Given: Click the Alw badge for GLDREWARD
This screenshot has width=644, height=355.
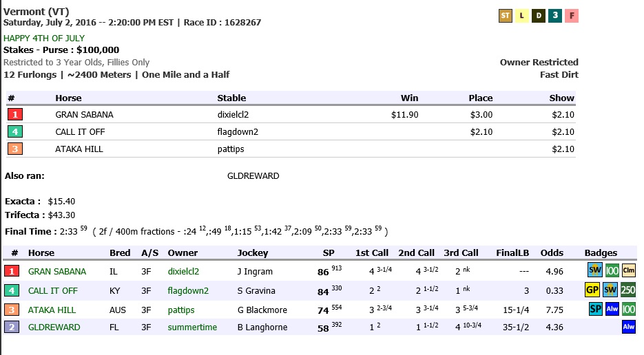Looking at the screenshot, I should pyautogui.click(x=628, y=327).
